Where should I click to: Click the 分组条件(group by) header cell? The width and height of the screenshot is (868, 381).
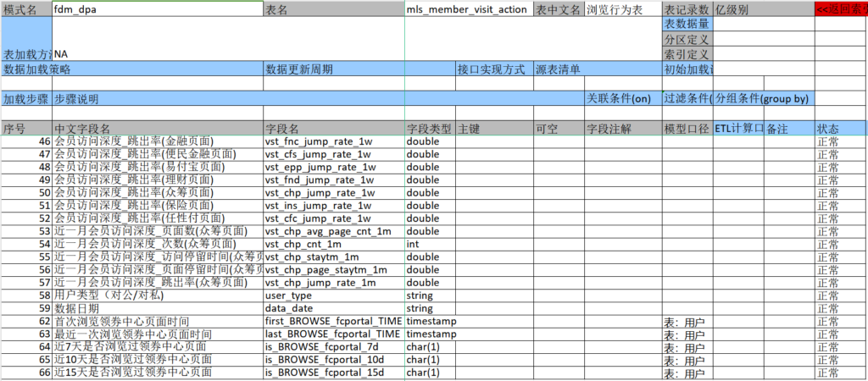(x=763, y=98)
